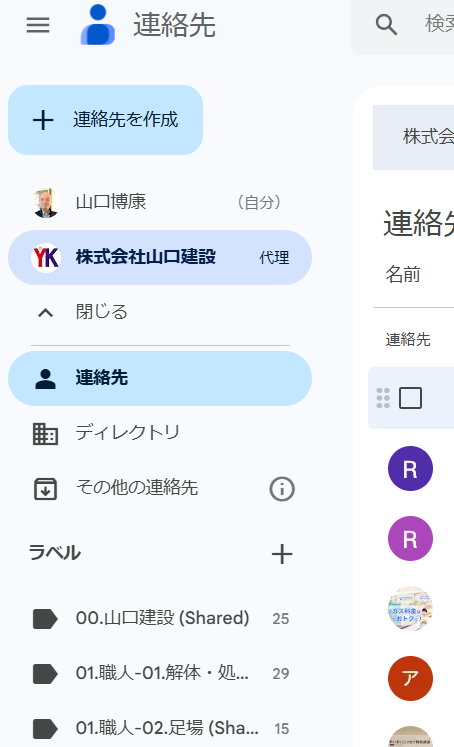Click the tag icon for 01.職人-02.足場
Image resolution: width=454 pixels, height=747 pixels.
click(45, 728)
